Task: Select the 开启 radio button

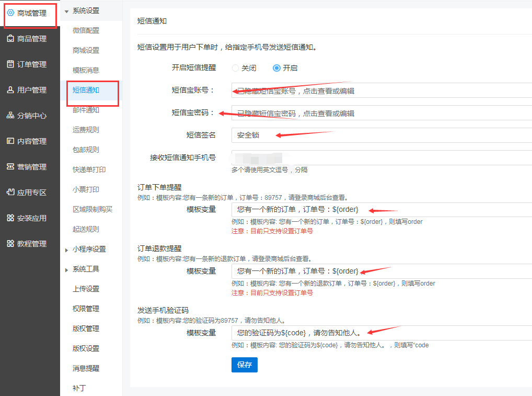Action: pyautogui.click(x=276, y=68)
